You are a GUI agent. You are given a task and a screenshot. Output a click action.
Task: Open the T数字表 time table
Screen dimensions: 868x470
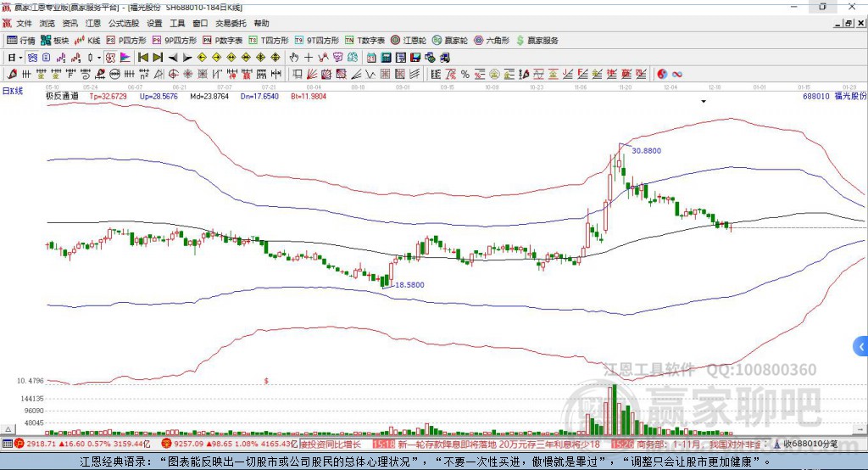point(364,41)
